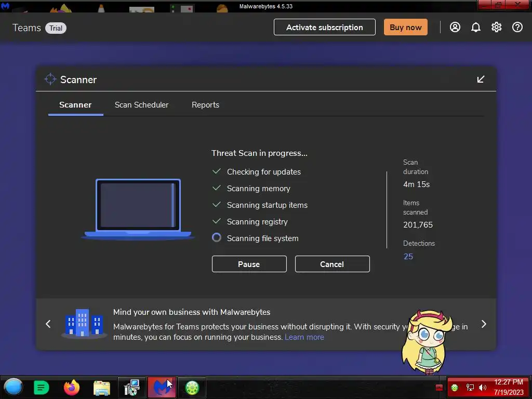Viewport: 532px width, 399px height.
Task: Open the Scan Scheduler tab
Action: point(141,105)
